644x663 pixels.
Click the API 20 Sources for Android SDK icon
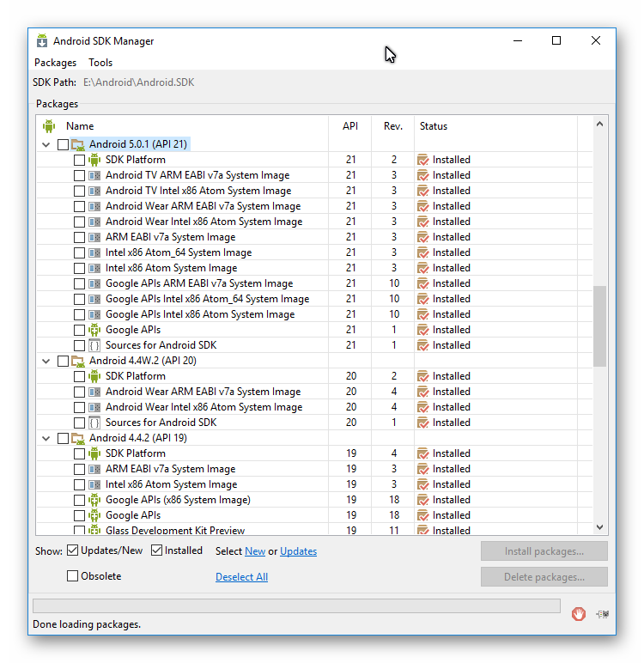coord(94,423)
